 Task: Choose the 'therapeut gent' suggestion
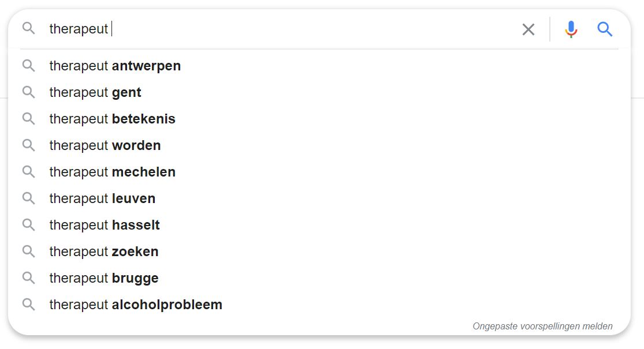coord(95,92)
